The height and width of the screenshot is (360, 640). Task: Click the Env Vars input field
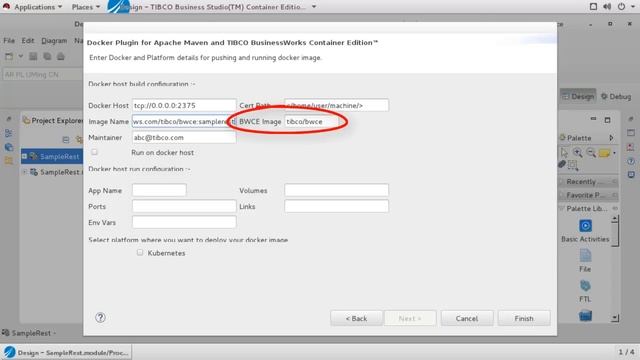[184, 222]
